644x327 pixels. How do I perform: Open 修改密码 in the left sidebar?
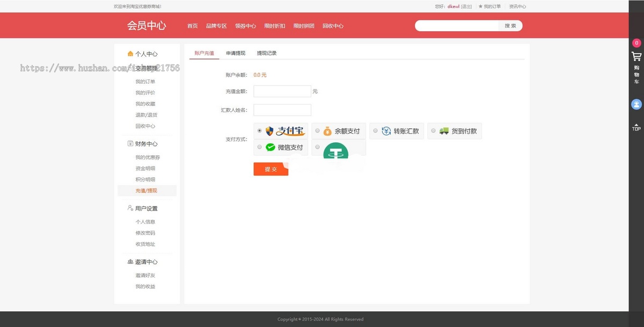click(145, 233)
